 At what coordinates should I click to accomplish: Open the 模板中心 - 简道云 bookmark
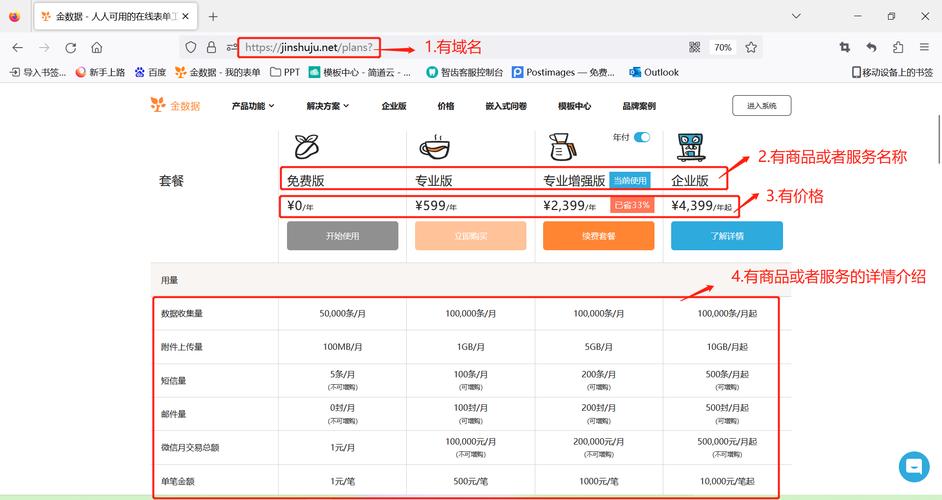(x=360, y=72)
